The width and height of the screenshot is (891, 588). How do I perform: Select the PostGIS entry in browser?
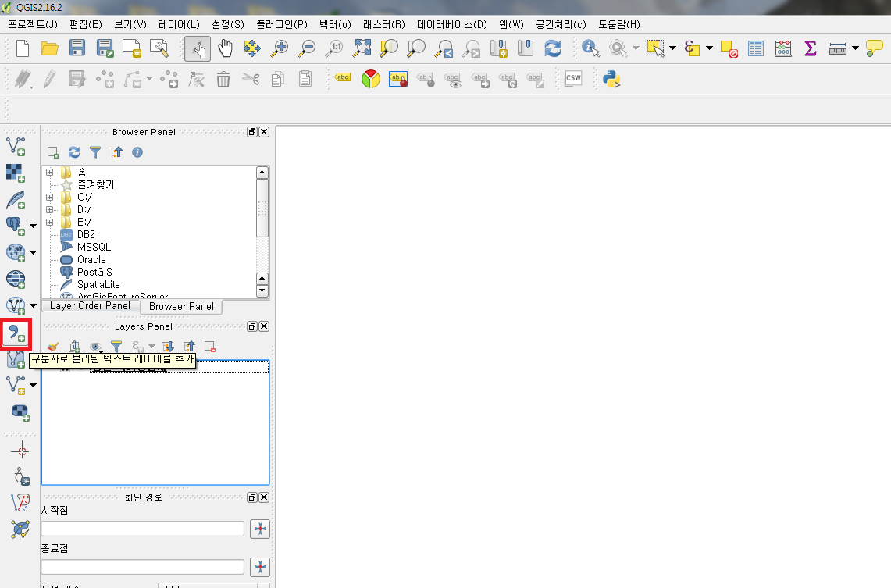point(94,272)
